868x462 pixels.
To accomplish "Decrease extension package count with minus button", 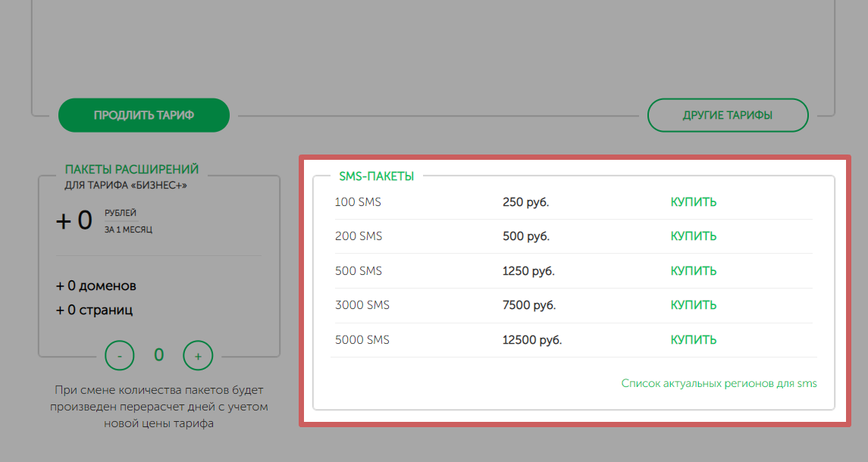I will click(119, 355).
